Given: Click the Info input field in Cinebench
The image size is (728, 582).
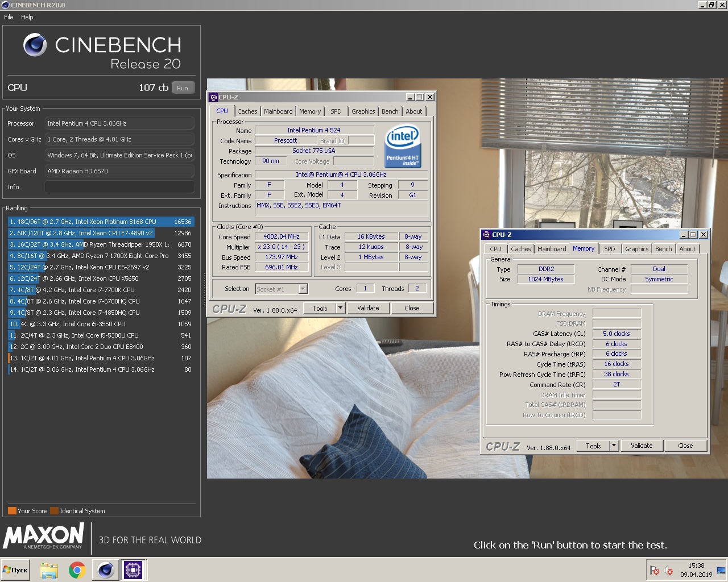Looking at the screenshot, I should tap(119, 187).
